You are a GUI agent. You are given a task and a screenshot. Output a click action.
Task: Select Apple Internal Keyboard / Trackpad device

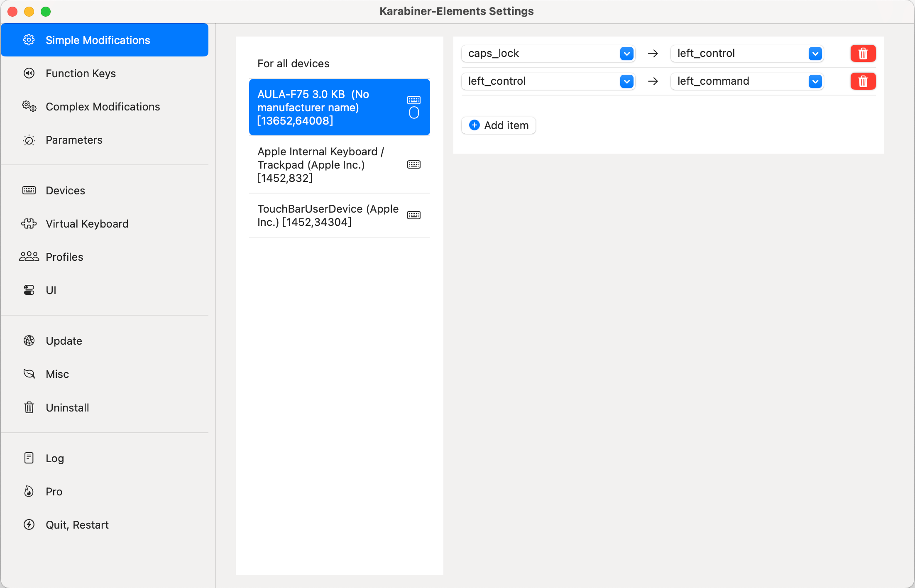[x=340, y=164]
